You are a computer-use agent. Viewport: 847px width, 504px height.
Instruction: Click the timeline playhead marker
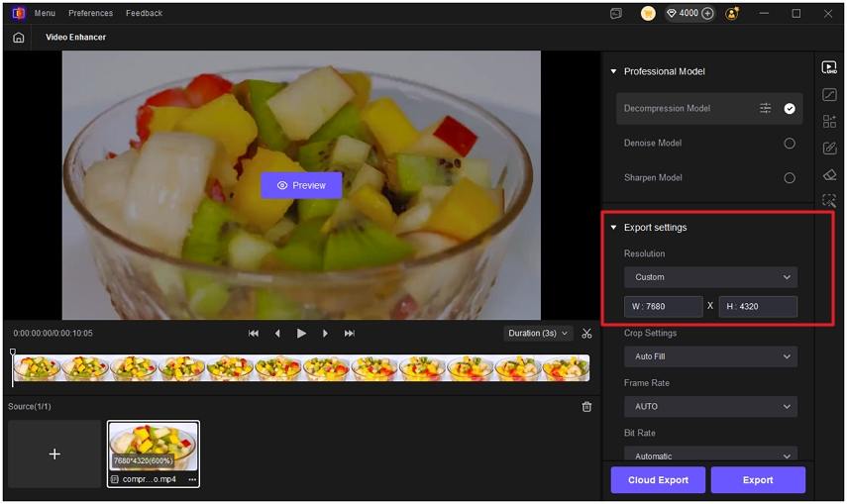pyautogui.click(x=13, y=353)
